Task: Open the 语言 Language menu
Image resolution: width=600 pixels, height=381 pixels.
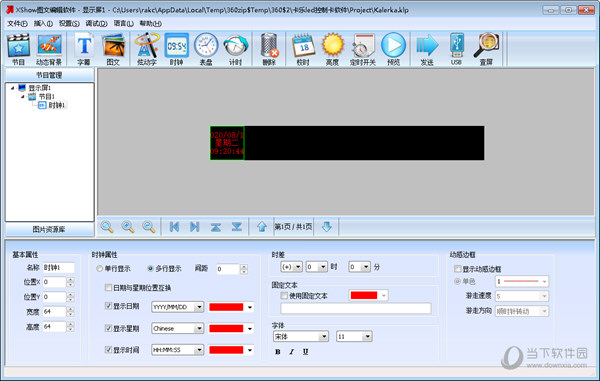Action: tap(124, 24)
